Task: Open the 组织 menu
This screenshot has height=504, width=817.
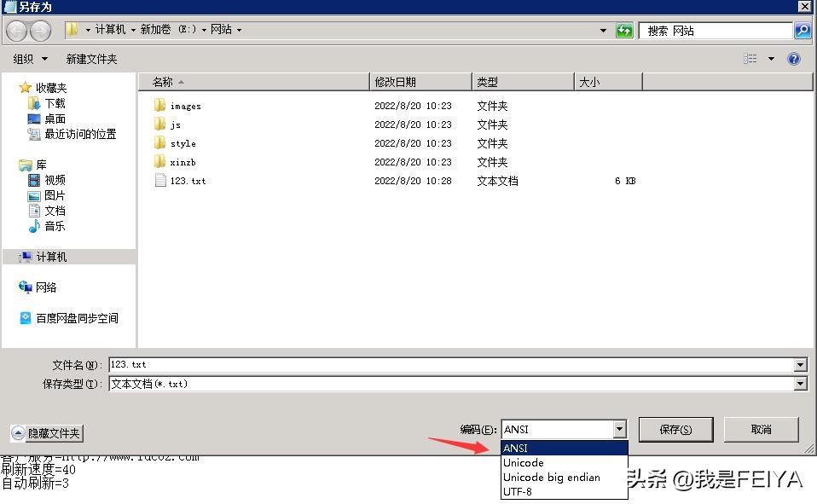Action: tap(31, 59)
